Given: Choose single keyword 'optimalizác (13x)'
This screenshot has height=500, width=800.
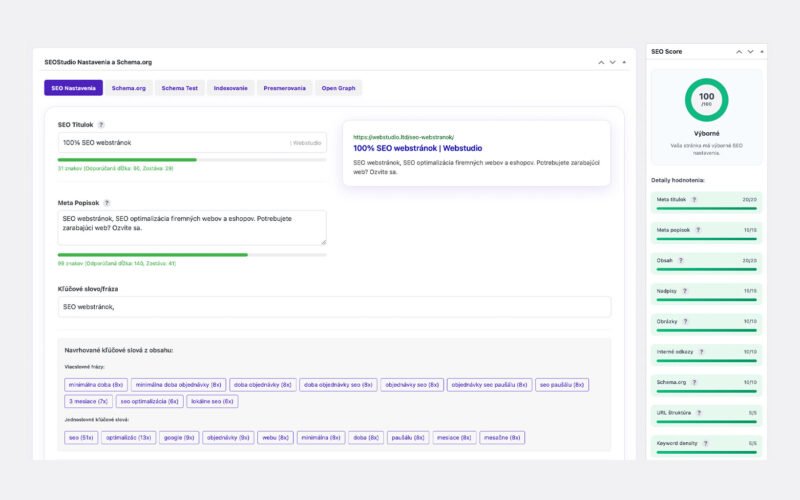Looking at the screenshot, I should pyautogui.click(x=129, y=438).
